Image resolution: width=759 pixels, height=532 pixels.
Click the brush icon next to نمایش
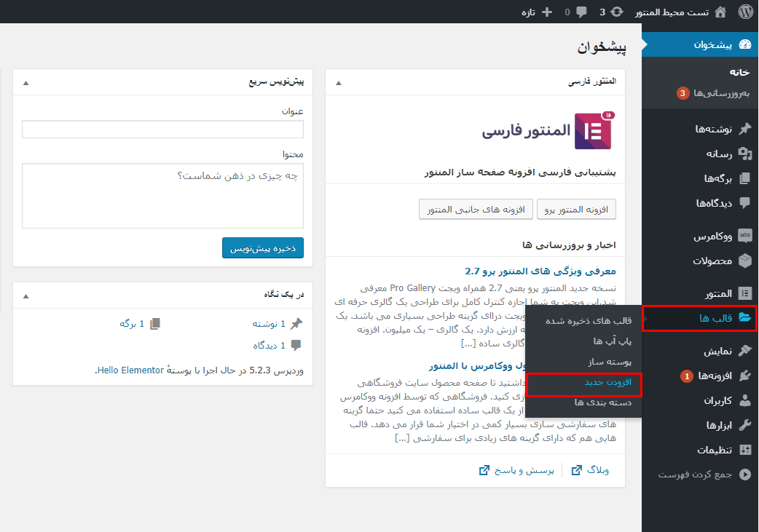[745, 351]
